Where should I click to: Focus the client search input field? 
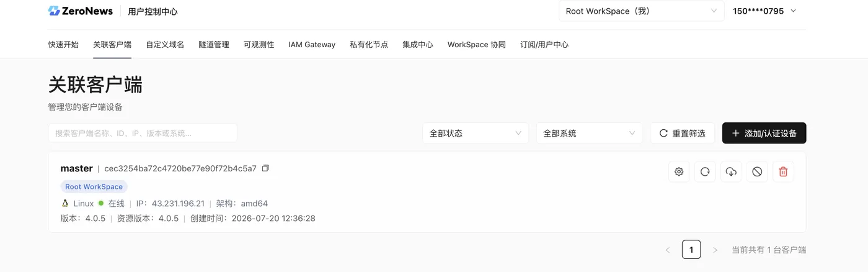(x=143, y=133)
